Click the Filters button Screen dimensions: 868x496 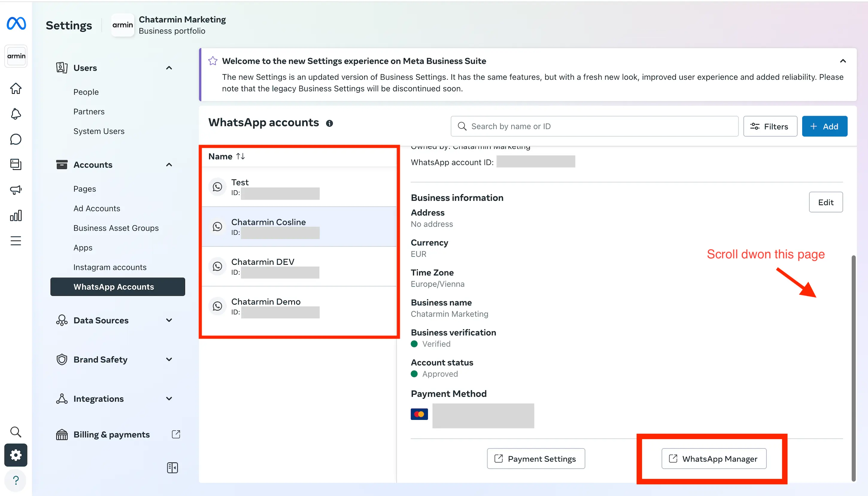(x=770, y=126)
